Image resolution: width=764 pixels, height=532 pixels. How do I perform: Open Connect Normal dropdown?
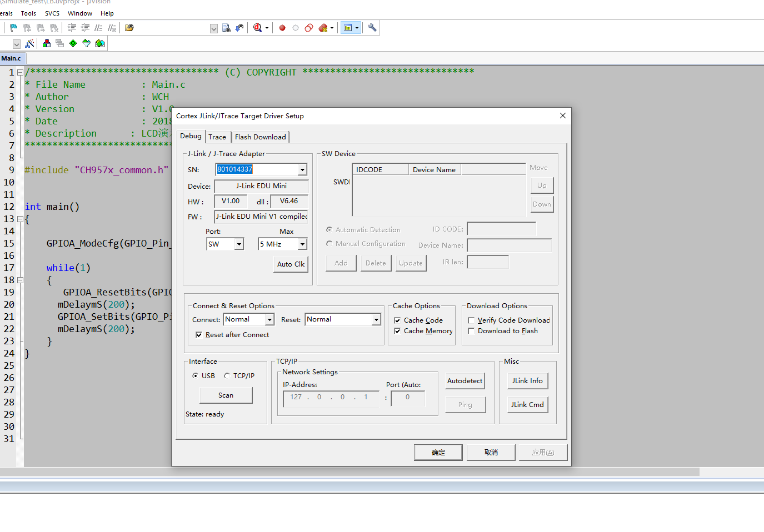(x=269, y=320)
